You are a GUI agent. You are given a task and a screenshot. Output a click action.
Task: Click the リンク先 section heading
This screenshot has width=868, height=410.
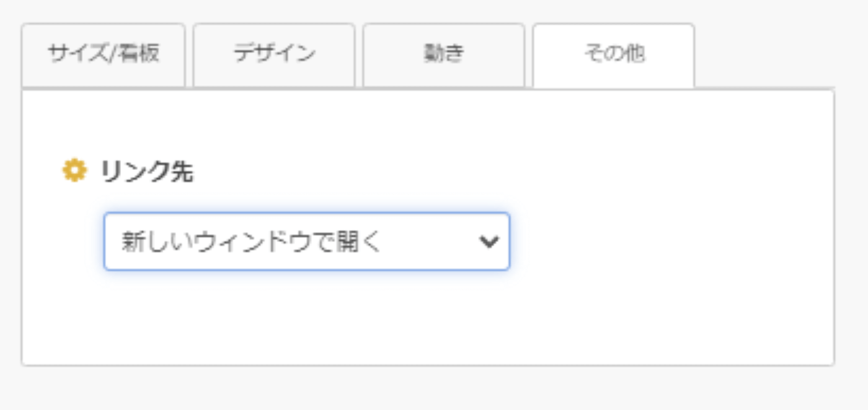coord(147,172)
